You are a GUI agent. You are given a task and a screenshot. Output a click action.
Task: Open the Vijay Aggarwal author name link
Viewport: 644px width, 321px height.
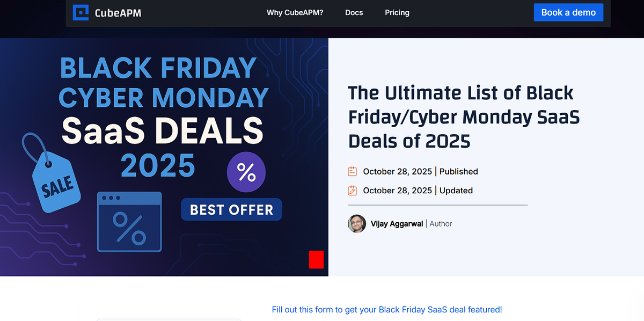397,224
